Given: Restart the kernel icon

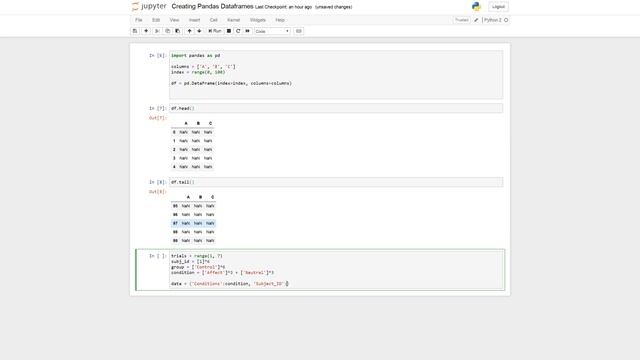Looking at the screenshot, I should [238, 31].
